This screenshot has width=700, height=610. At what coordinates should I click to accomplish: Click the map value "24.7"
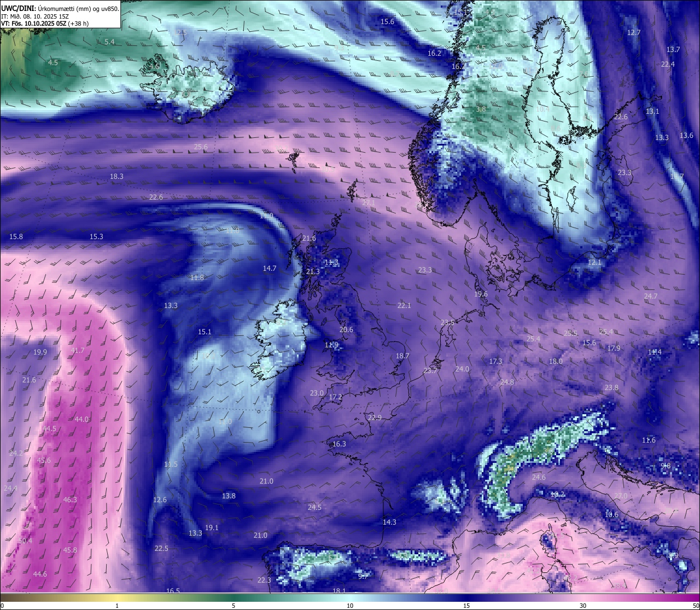pos(651,297)
